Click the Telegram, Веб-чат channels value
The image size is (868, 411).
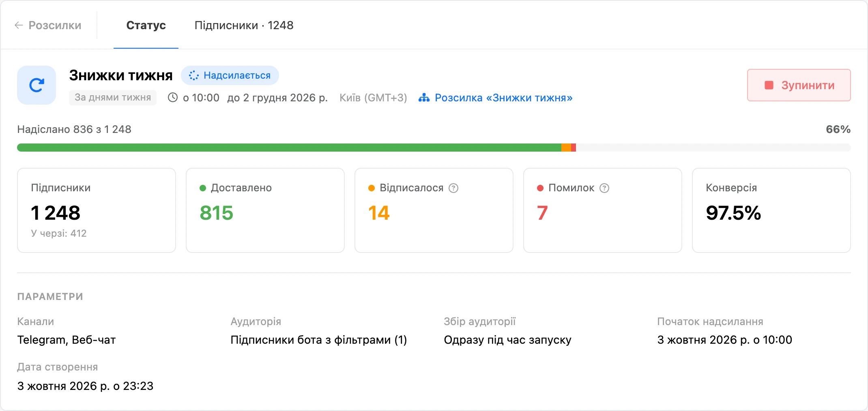pyautogui.click(x=67, y=340)
